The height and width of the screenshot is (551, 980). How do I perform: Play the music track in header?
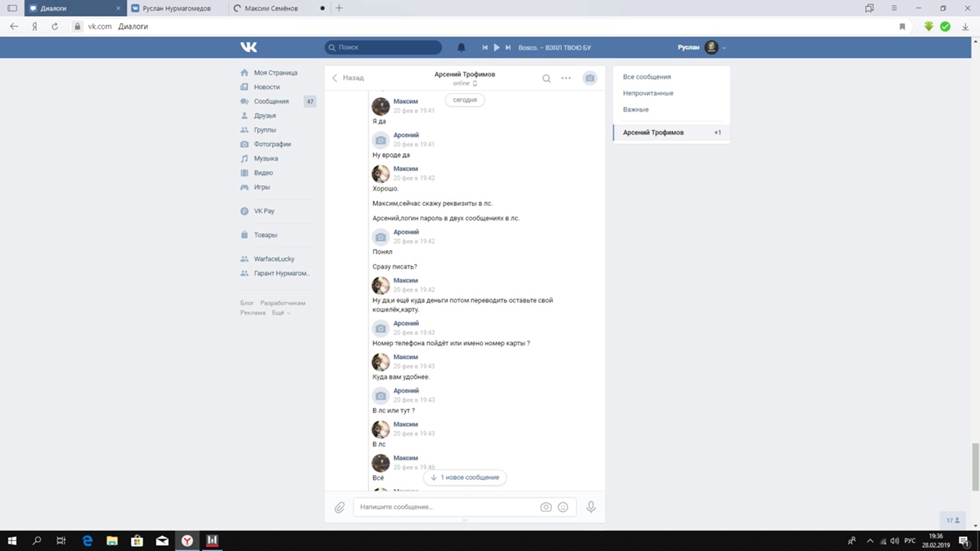(x=496, y=47)
